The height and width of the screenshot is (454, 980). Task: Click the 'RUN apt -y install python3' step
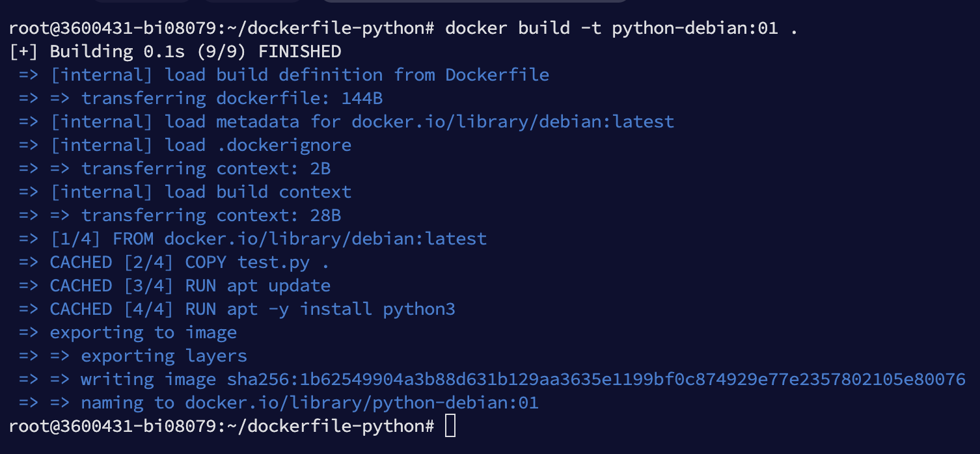(x=320, y=310)
